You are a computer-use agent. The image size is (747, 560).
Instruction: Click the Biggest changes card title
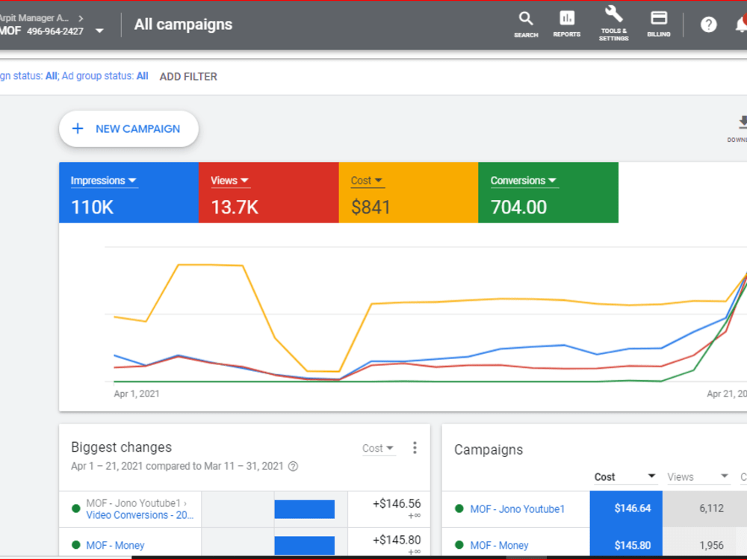121,447
